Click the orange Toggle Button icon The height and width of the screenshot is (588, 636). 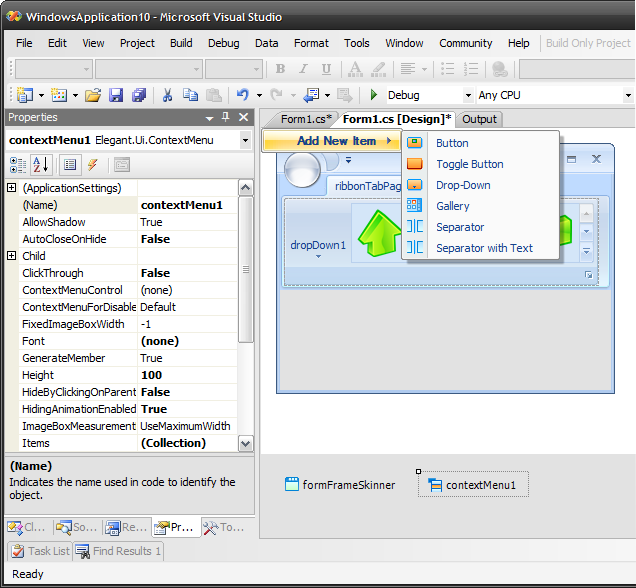[415, 163]
